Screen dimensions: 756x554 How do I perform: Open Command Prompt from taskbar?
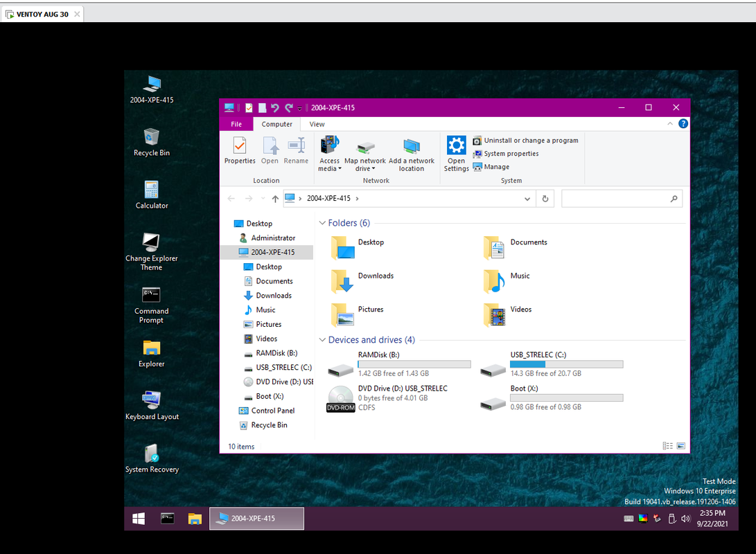pyautogui.click(x=167, y=519)
